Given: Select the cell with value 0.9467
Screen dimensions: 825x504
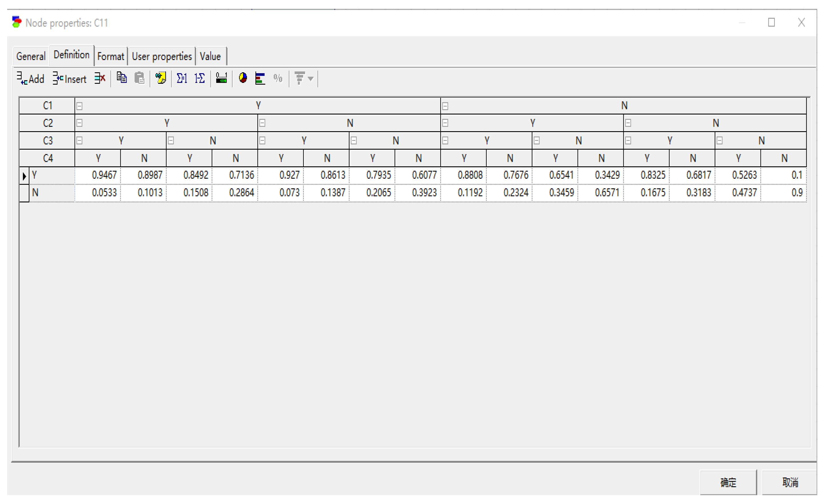Looking at the screenshot, I should click(x=98, y=175).
